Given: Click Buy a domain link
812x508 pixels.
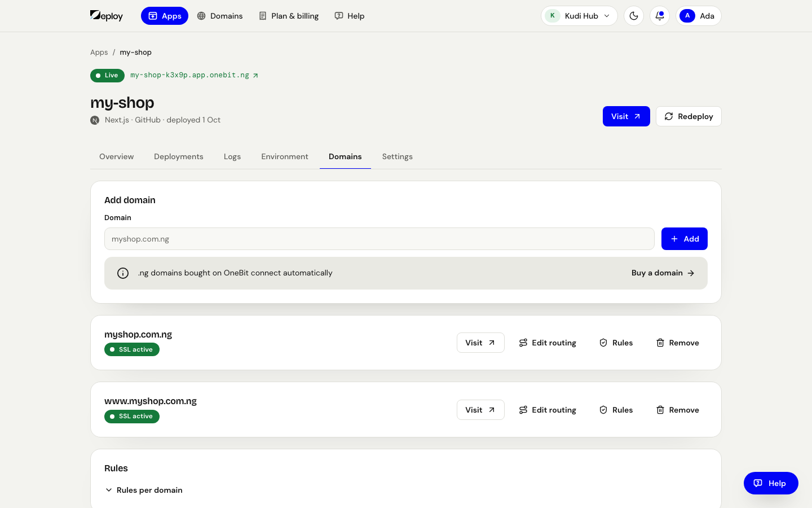Looking at the screenshot, I should [663, 273].
